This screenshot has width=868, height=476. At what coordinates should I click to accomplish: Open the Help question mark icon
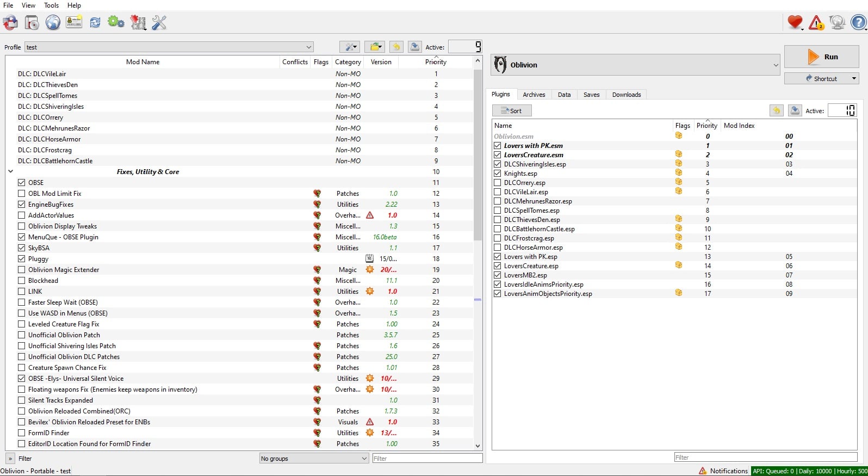tap(859, 22)
